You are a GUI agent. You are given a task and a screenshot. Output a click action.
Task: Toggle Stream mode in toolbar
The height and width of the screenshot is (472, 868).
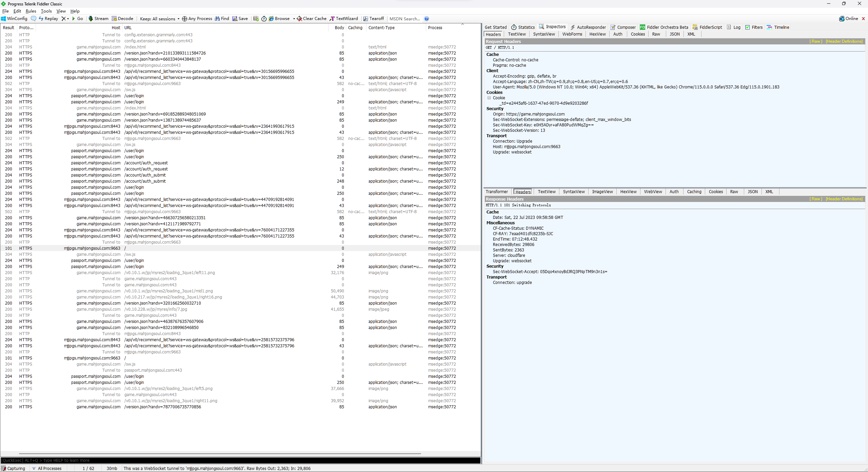pos(98,19)
